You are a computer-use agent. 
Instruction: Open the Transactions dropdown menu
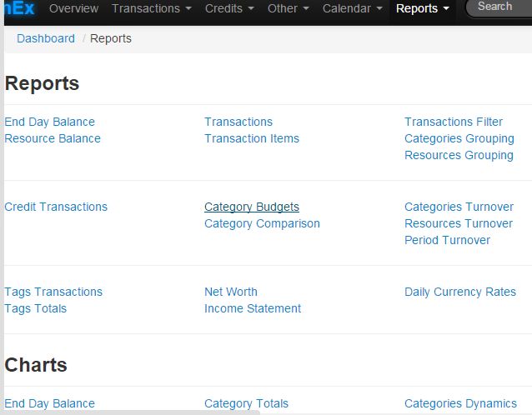click(151, 8)
